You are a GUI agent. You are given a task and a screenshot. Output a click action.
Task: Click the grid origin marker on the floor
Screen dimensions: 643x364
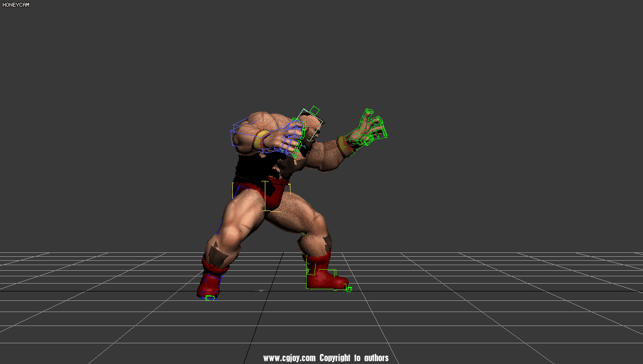click(261, 291)
